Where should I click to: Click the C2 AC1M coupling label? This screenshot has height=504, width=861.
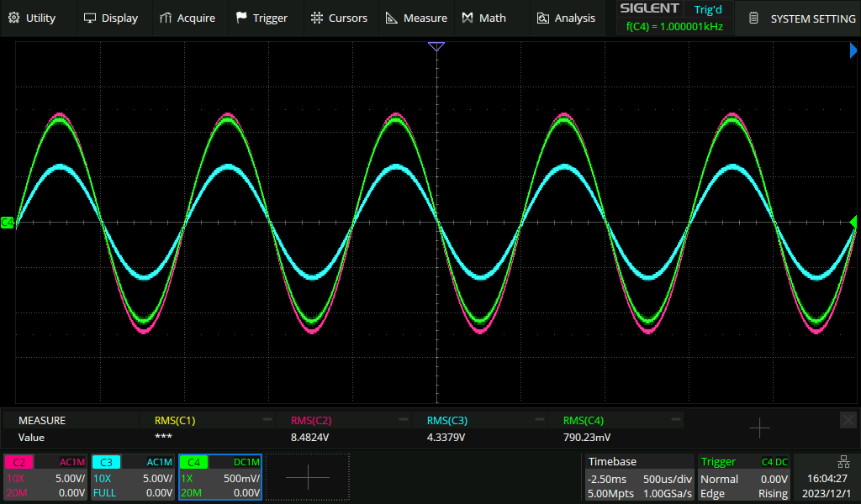pyautogui.click(x=72, y=462)
